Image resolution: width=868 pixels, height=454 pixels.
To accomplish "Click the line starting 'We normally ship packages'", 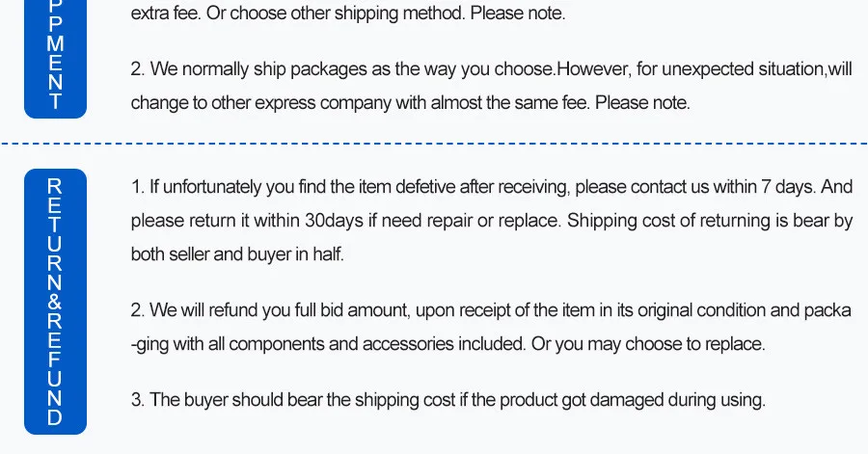I will pos(492,69).
